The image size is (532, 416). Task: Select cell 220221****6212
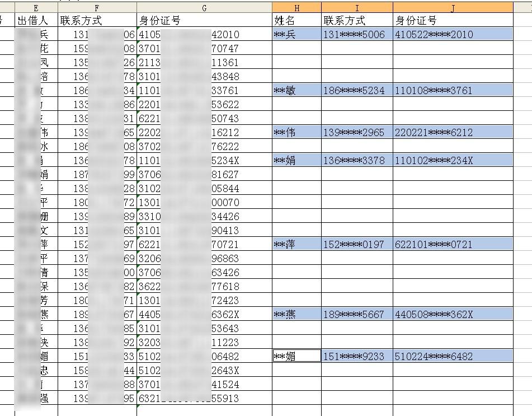[453, 132]
